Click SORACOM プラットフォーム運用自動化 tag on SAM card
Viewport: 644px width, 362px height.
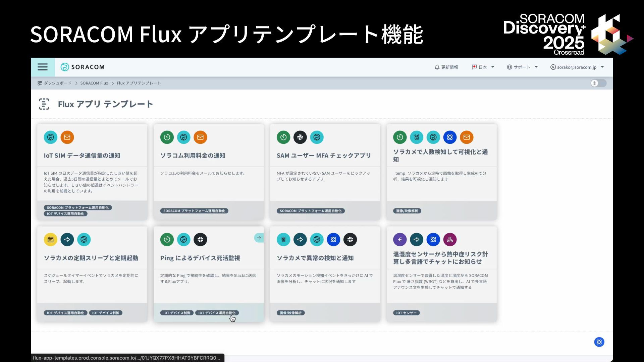pos(311,211)
